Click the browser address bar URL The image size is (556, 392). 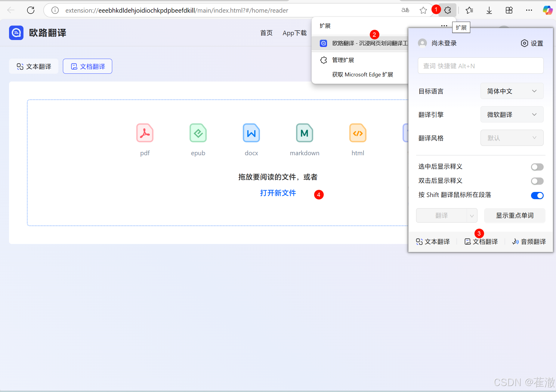(x=177, y=10)
